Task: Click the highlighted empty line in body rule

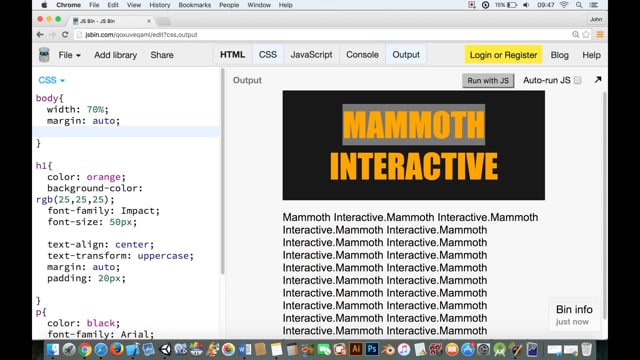Action: pos(126,132)
